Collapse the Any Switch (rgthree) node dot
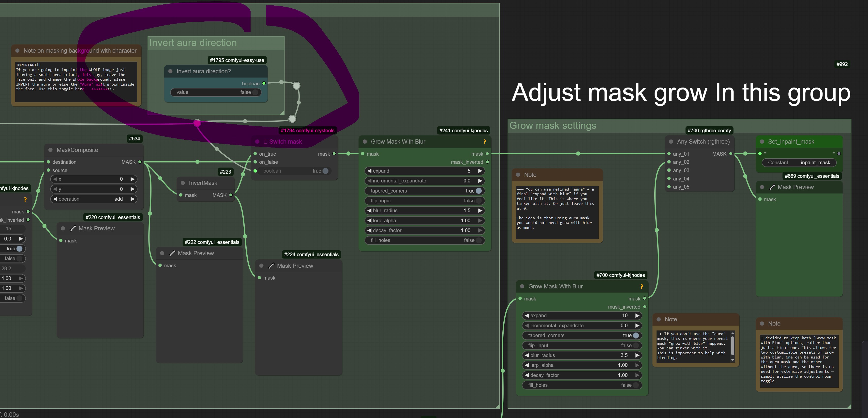This screenshot has height=418, width=868. 671,142
